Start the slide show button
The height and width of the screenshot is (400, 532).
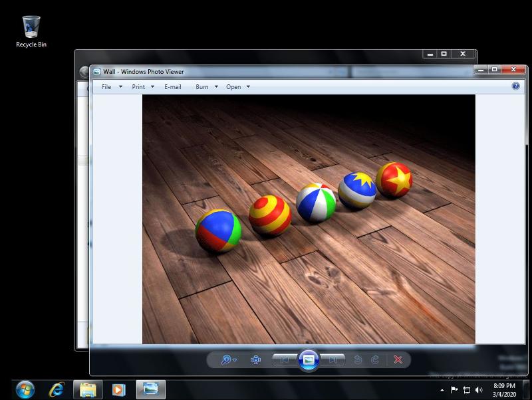309,359
